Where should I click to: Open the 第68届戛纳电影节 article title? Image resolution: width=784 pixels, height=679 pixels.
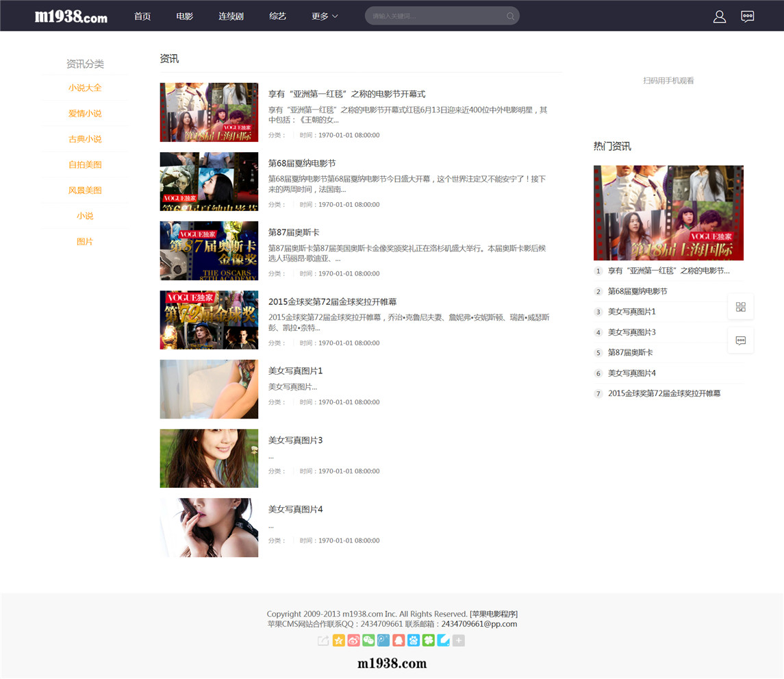coord(302,163)
